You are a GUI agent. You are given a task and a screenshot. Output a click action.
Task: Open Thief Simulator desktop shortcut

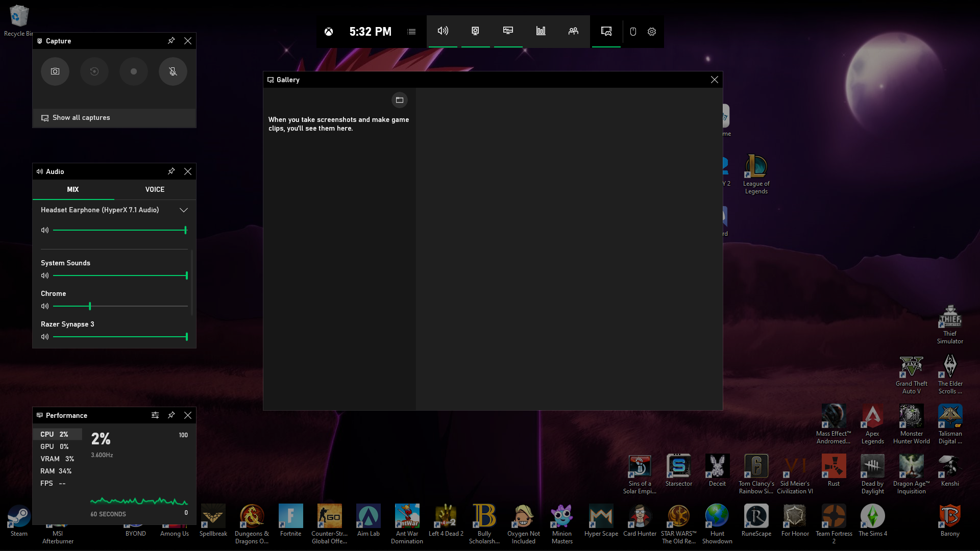point(950,324)
